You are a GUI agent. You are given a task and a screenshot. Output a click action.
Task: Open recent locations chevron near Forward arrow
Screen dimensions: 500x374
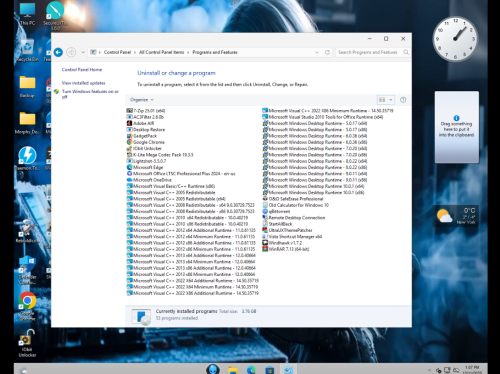click(x=83, y=52)
